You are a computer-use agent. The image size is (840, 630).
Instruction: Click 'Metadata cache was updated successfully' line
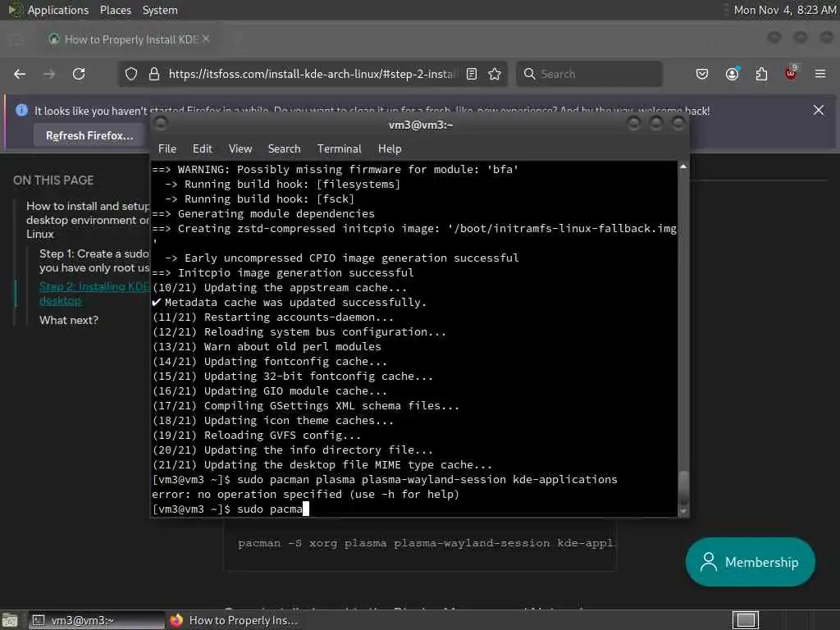click(290, 302)
